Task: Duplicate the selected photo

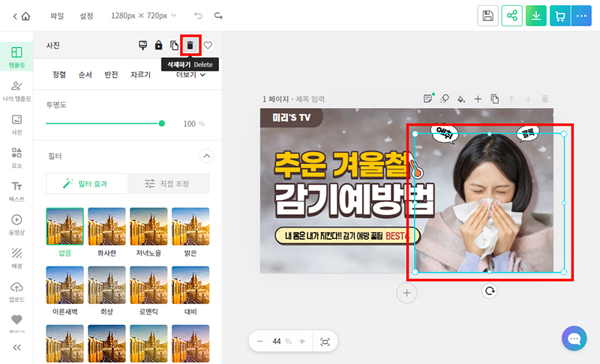Action: tap(174, 45)
